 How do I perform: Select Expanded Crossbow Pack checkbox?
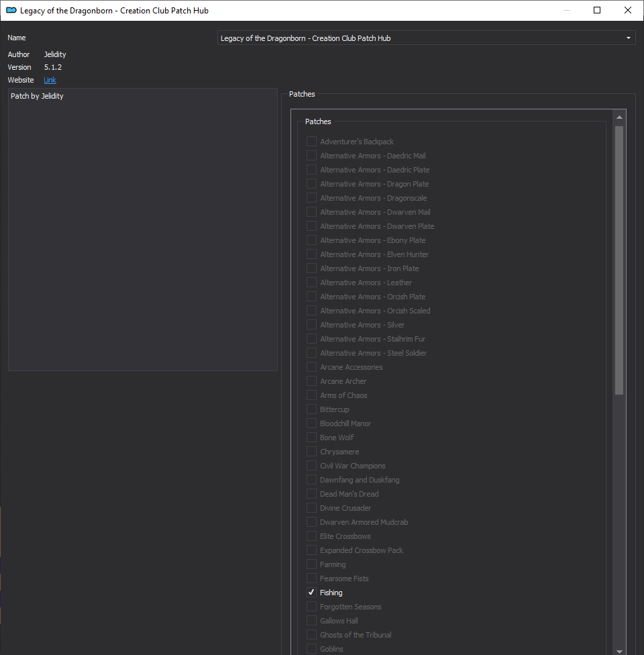pyautogui.click(x=311, y=550)
